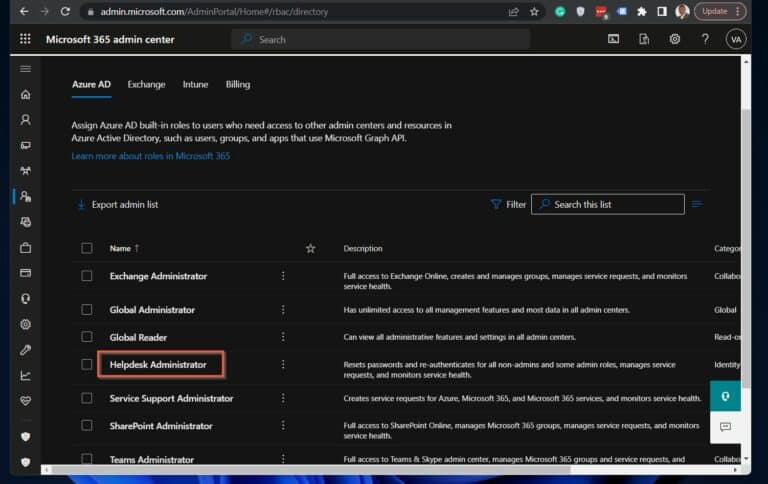Open the Global Administrator role
Image resolution: width=768 pixels, height=484 pixels.
pos(152,310)
